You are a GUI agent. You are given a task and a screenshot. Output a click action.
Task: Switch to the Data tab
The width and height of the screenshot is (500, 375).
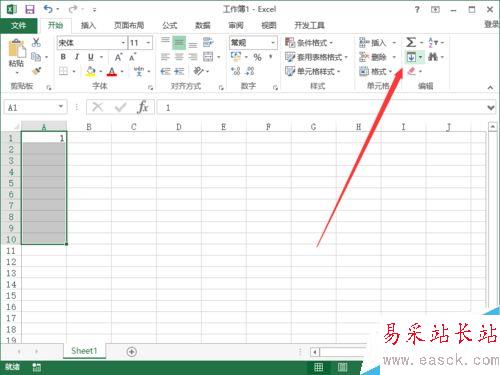[x=203, y=25]
